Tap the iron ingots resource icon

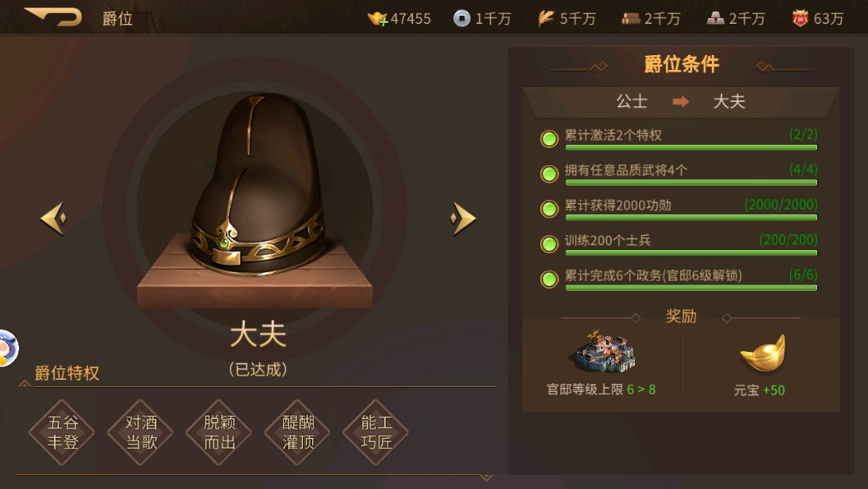[x=715, y=19]
